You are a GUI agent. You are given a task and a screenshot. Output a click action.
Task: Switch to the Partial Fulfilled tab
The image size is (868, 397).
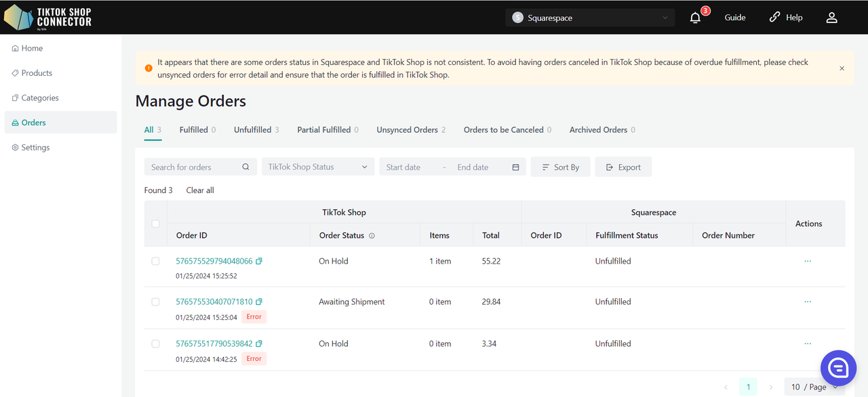pyautogui.click(x=328, y=129)
